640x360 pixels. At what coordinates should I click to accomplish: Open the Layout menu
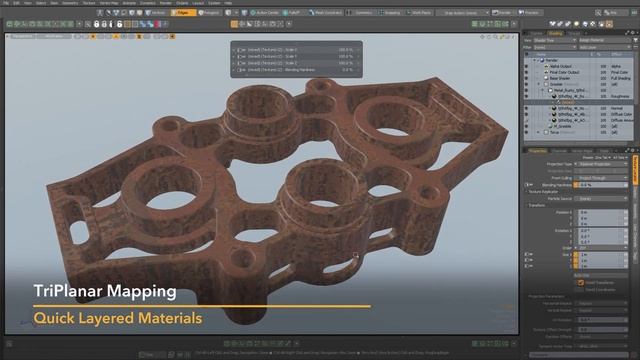coord(198,3)
